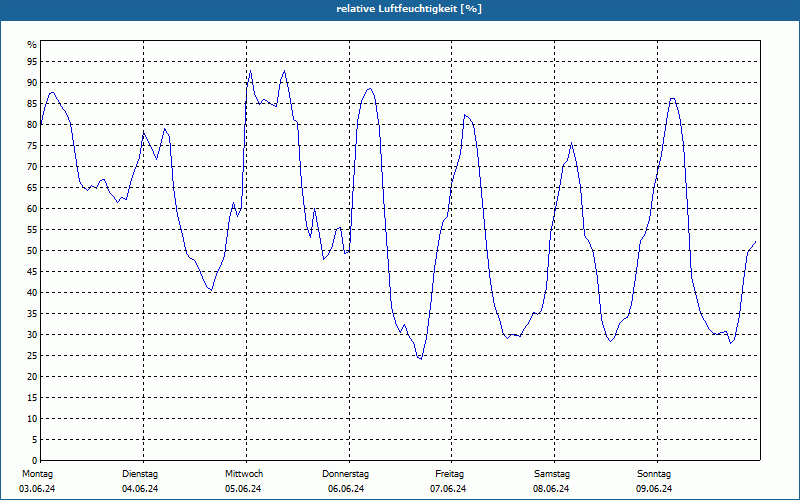Click the 'Samstag' day label
The height and width of the screenshot is (500, 800).
(x=552, y=474)
